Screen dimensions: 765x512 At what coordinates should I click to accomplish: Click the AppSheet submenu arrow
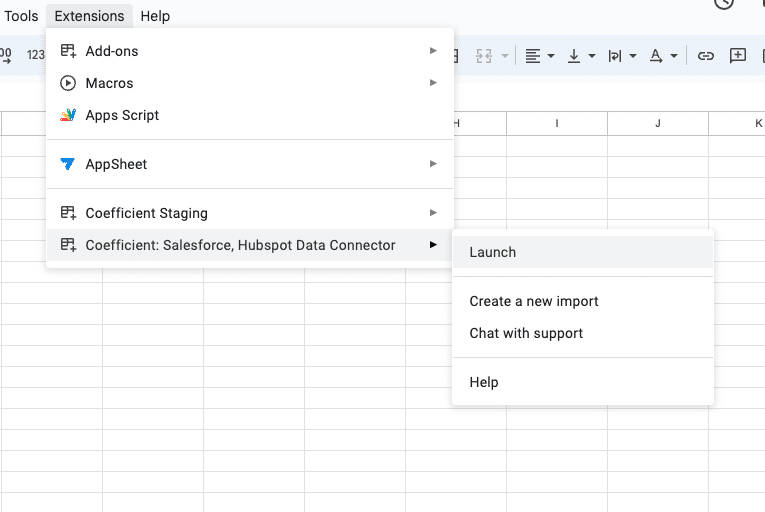[x=433, y=164]
